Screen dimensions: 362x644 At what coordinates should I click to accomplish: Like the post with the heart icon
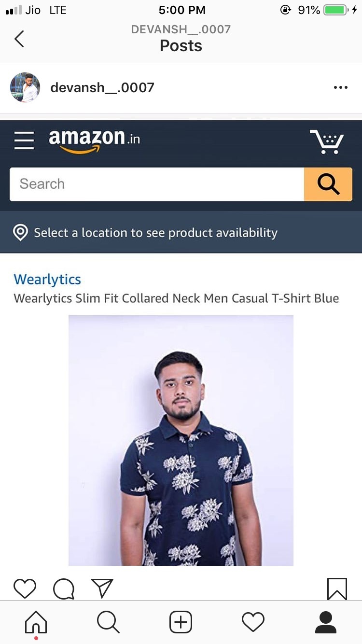(25, 588)
